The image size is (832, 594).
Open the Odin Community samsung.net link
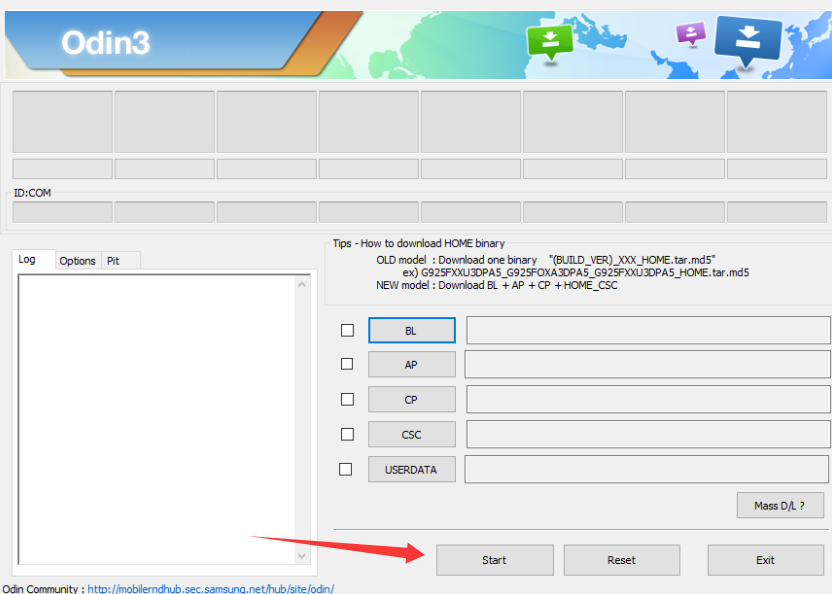pos(211,588)
